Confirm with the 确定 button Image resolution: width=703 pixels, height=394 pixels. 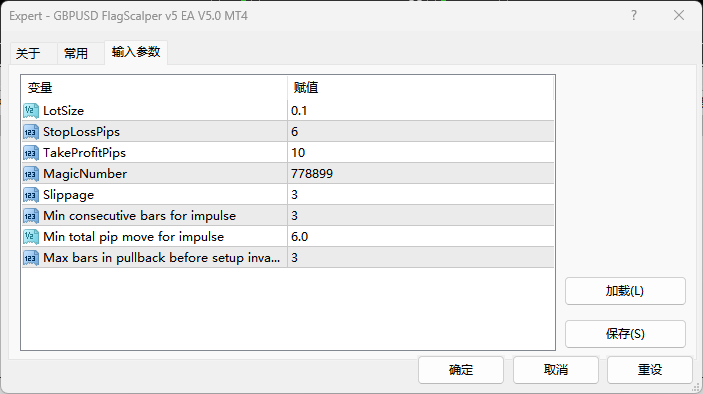pos(461,370)
